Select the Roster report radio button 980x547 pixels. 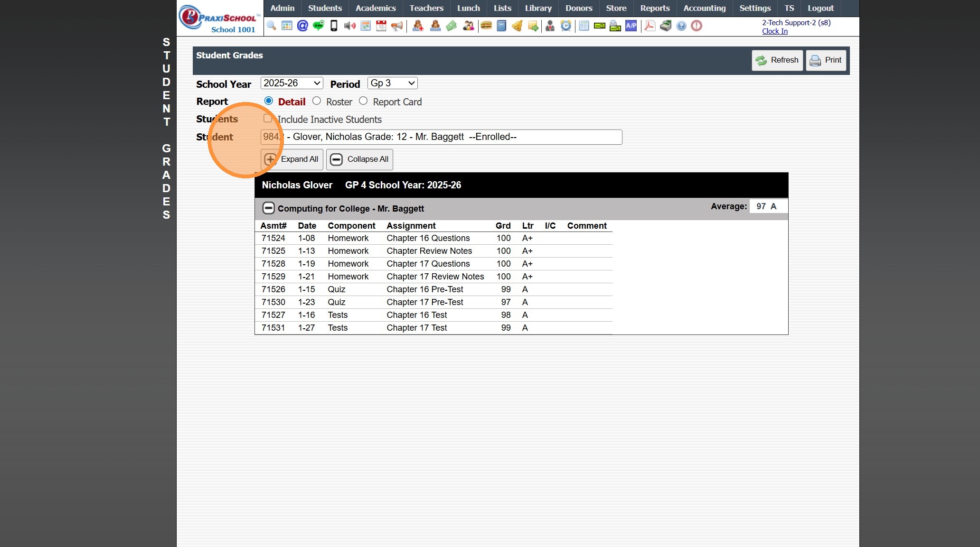tap(317, 101)
